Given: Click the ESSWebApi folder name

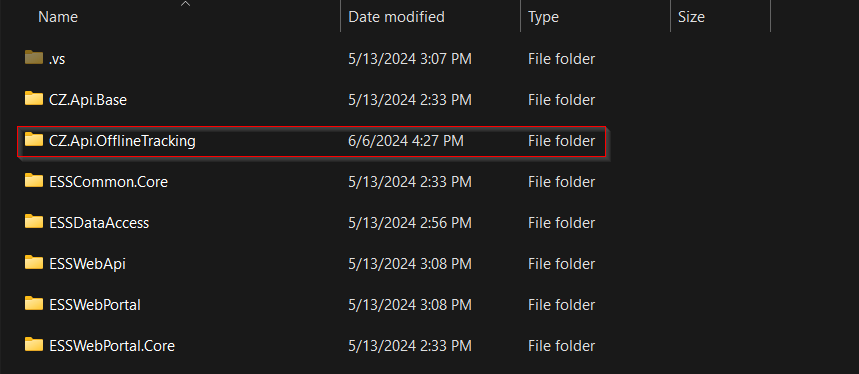Looking at the screenshot, I should coord(88,264).
